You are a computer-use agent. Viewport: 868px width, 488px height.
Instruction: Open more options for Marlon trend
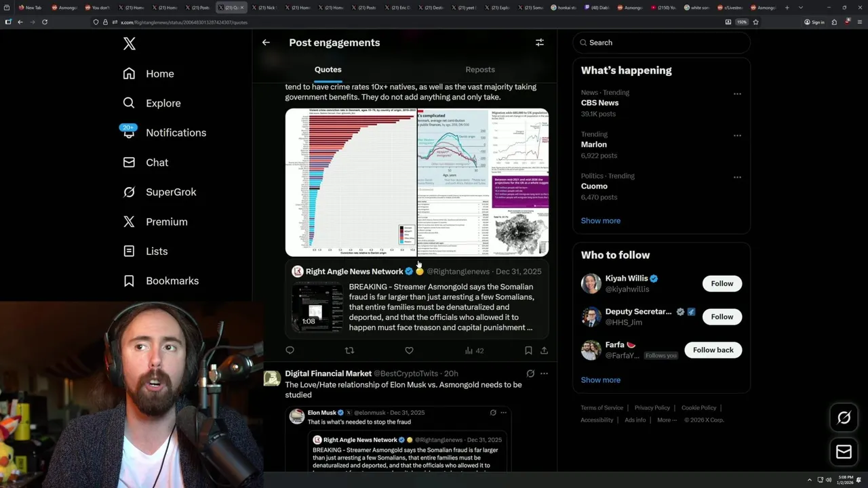(x=737, y=135)
